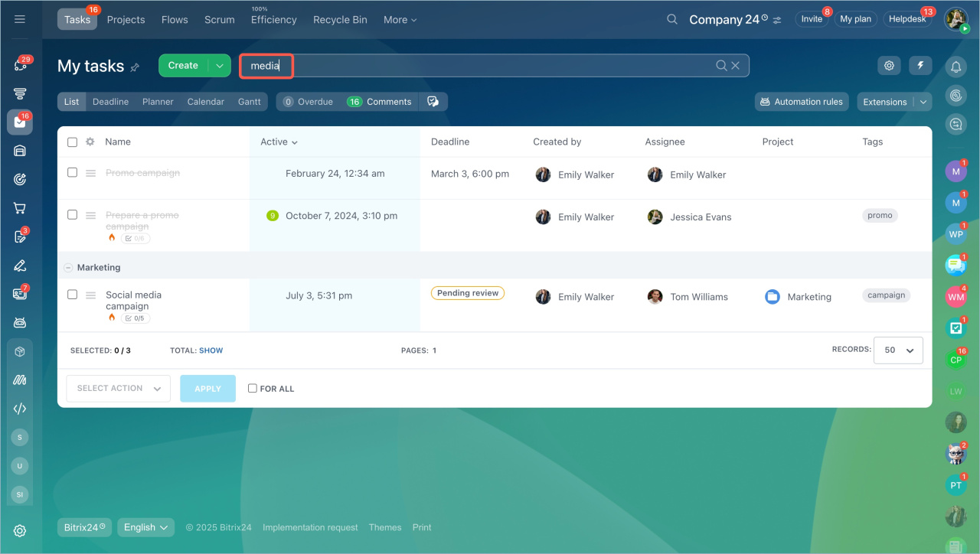Tick the select-all checkbox in table header
This screenshot has width=980, height=554.
pyautogui.click(x=72, y=142)
